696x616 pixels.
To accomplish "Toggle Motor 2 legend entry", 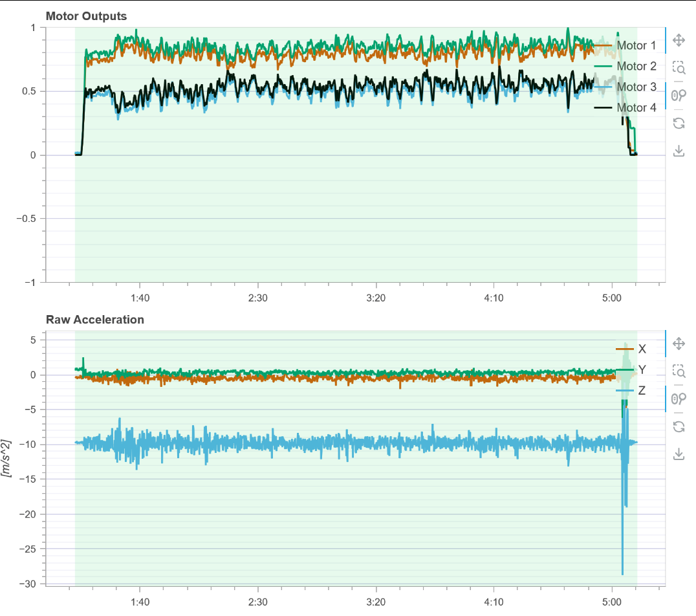I will click(636, 67).
